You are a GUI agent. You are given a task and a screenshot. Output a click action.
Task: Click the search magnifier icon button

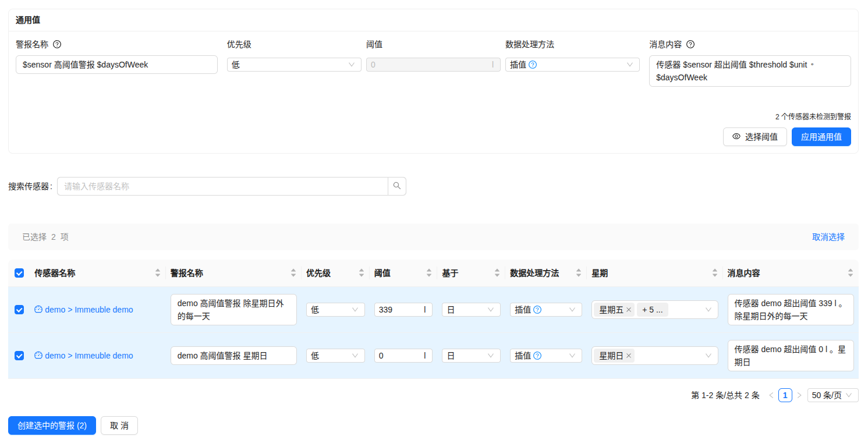coord(397,186)
